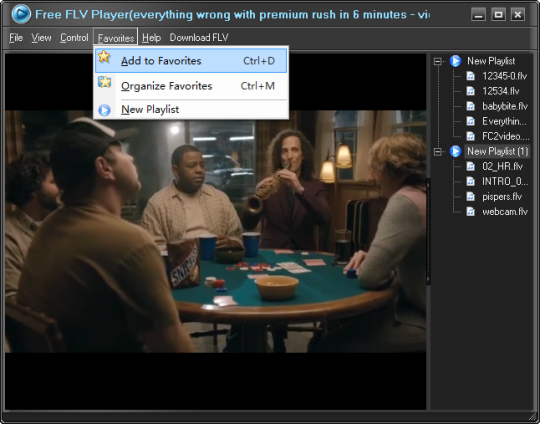Image resolution: width=540 pixels, height=424 pixels.
Task: Click file icon of 12534.flv
Action: pos(470,91)
